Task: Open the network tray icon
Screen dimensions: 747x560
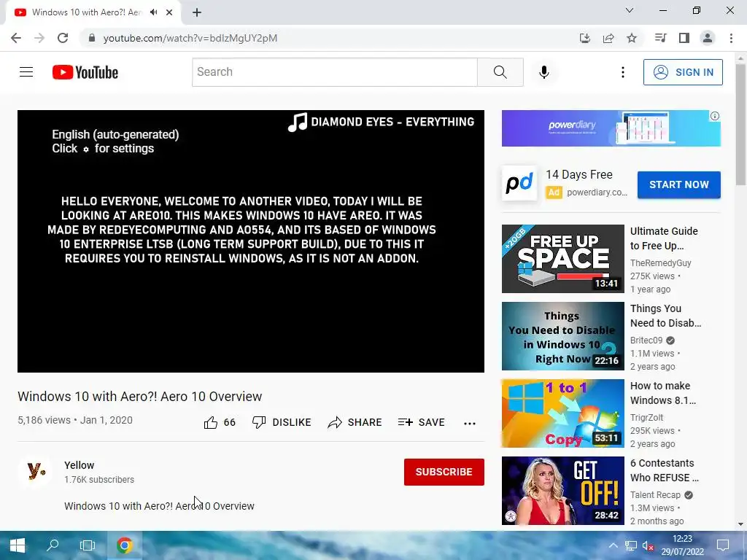Action: (631, 545)
